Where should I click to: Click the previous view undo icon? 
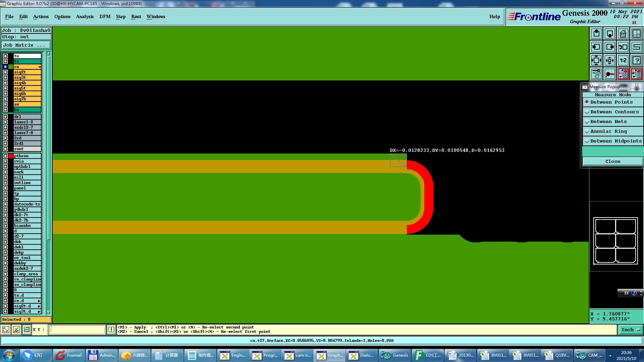623,47
